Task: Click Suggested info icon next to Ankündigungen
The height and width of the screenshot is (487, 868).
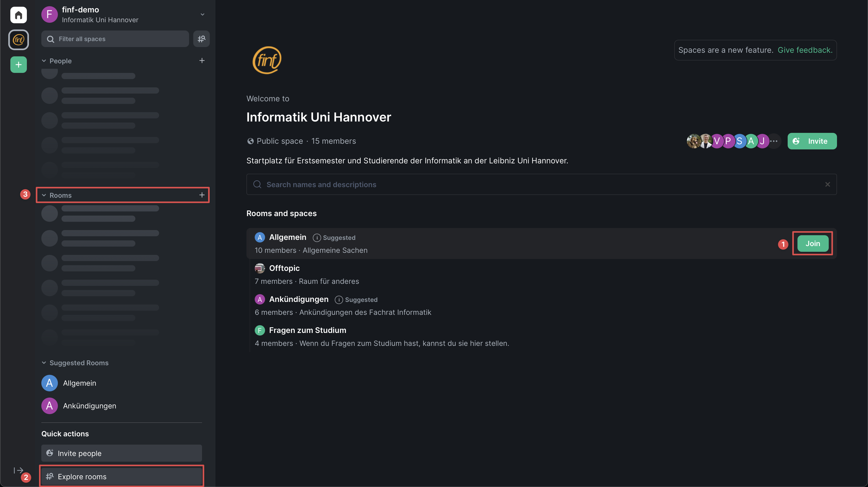Action: pyautogui.click(x=339, y=300)
